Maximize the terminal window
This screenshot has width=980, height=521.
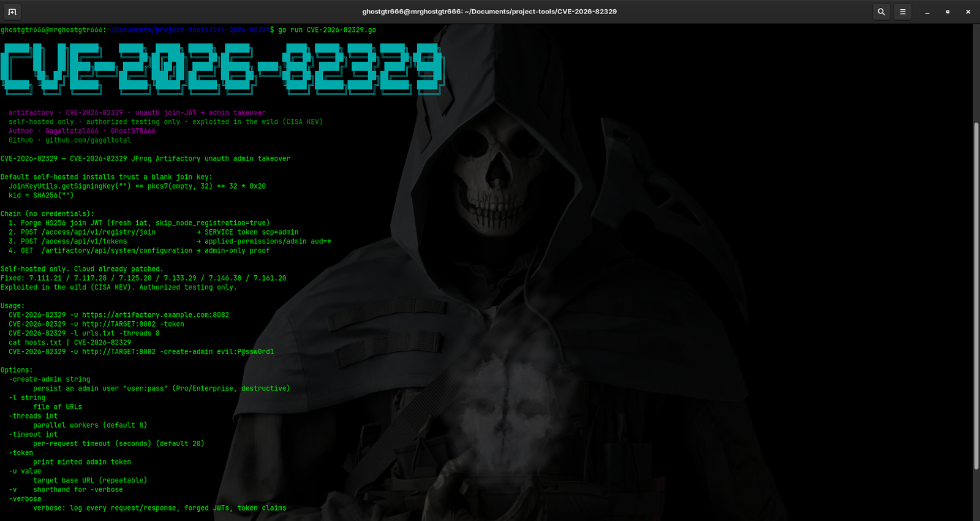coord(948,12)
